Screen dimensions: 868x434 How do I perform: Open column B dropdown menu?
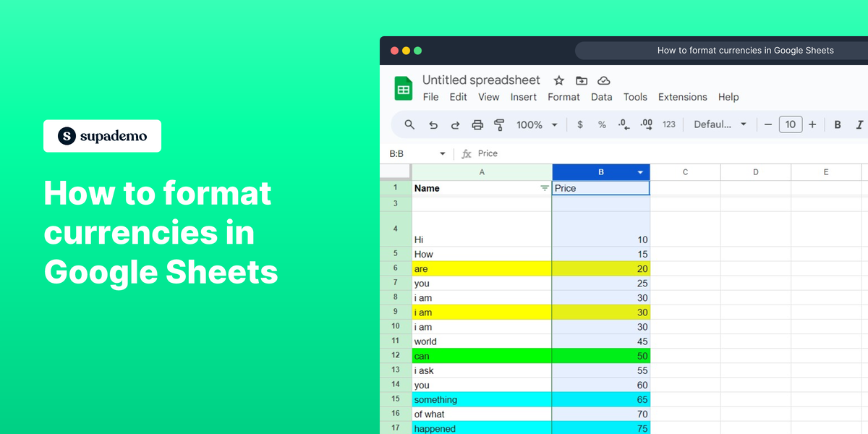(639, 172)
